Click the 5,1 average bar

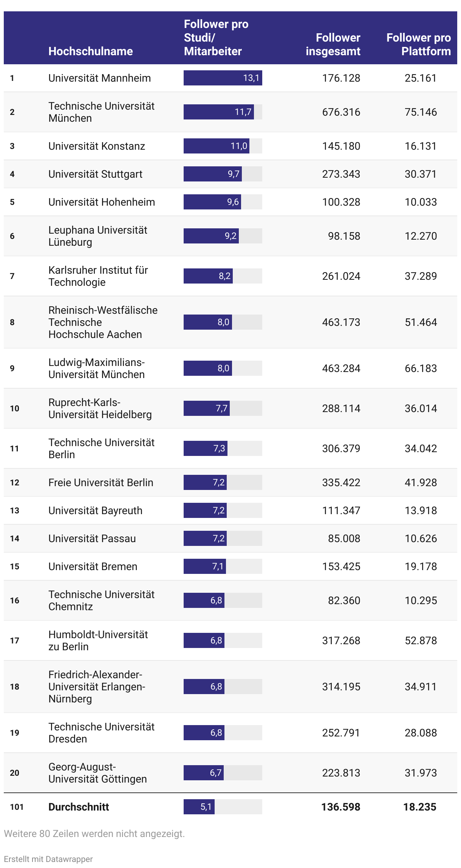(199, 807)
